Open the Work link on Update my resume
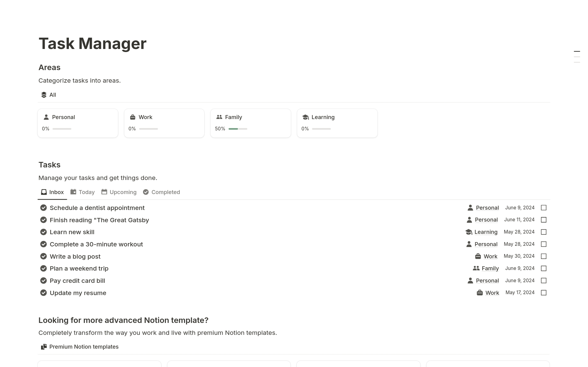The width and height of the screenshot is (588, 367). tap(492, 293)
